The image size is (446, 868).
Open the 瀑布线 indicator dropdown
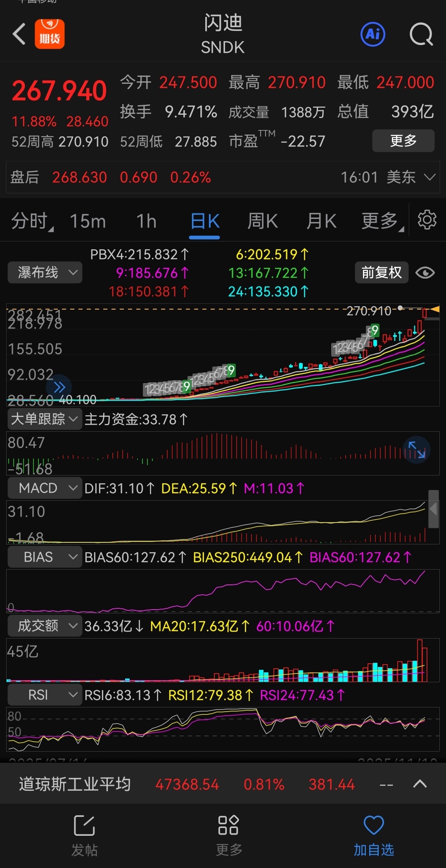click(x=45, y=272)
